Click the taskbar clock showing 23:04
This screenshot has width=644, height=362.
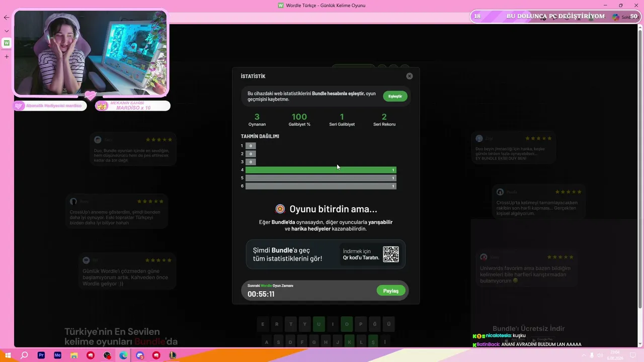615,355
